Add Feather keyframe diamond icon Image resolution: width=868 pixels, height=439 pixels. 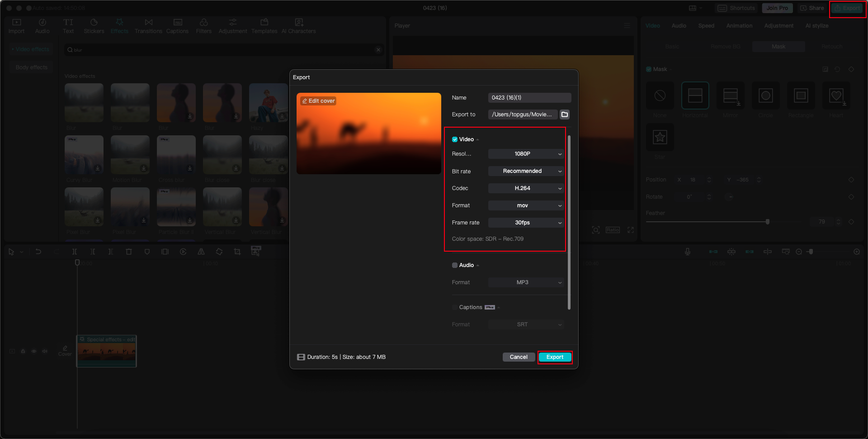(851, 222)
